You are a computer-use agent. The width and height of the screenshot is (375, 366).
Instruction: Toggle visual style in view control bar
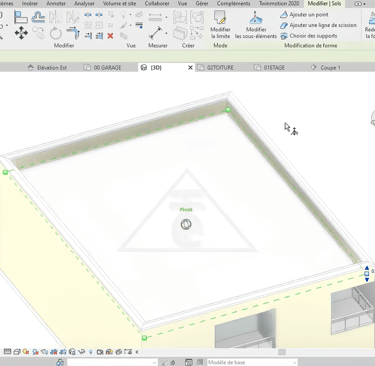[x=17, y=352]
